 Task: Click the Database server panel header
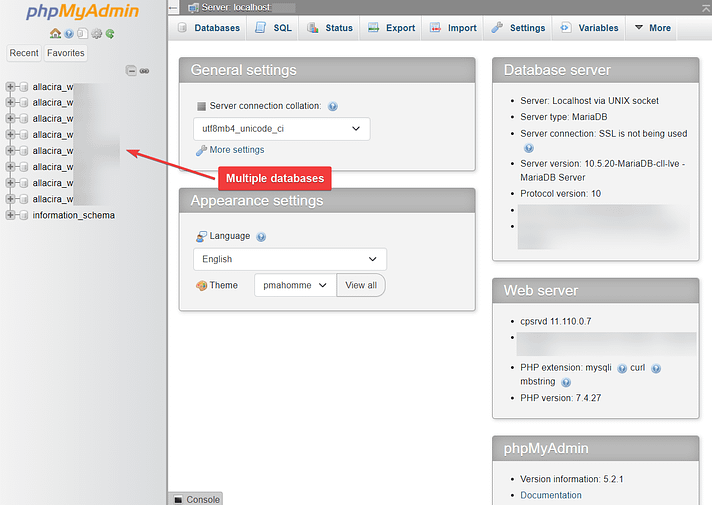tap(596, 70)
